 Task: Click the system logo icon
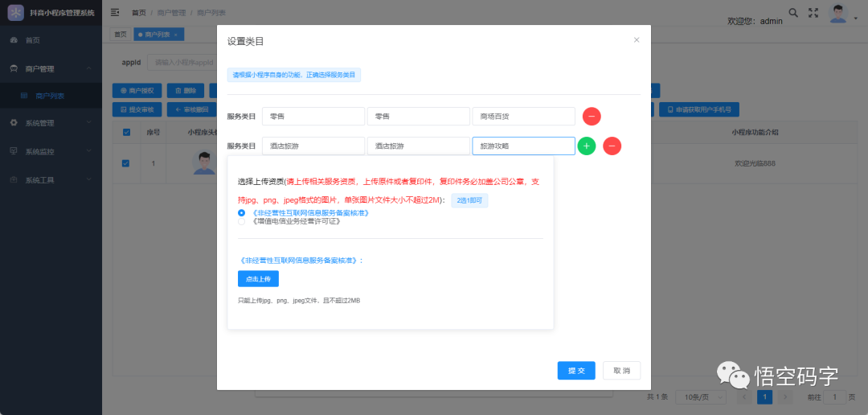tap(15, 12)
